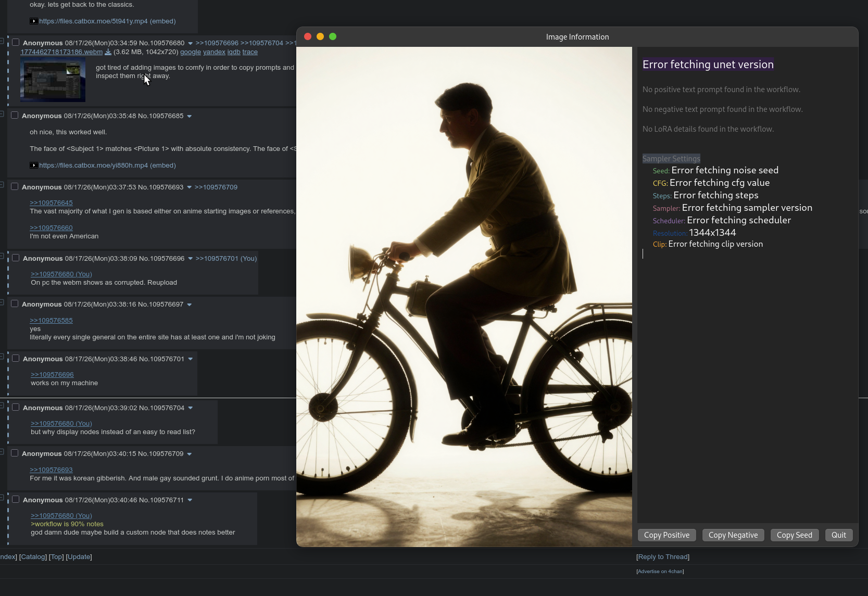Image resolution: width=868 pixels, height=596 pixels.
Task: Follow backlink >>109576696 in post 109576680 header
Action: coord(217,43)
